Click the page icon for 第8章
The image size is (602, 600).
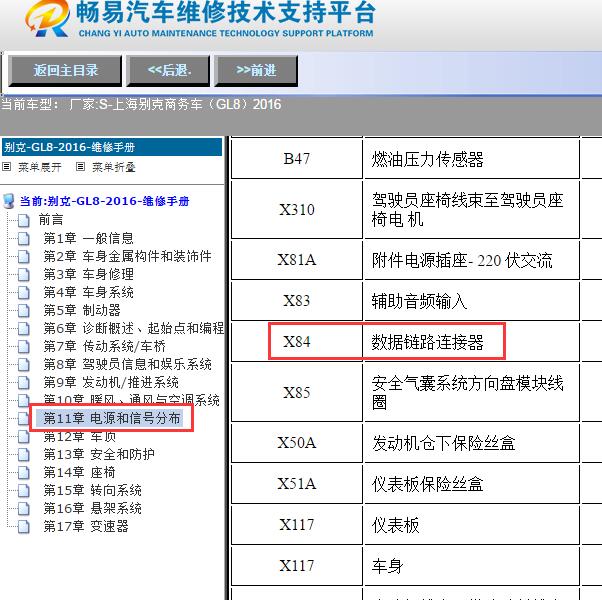(23, 365)
